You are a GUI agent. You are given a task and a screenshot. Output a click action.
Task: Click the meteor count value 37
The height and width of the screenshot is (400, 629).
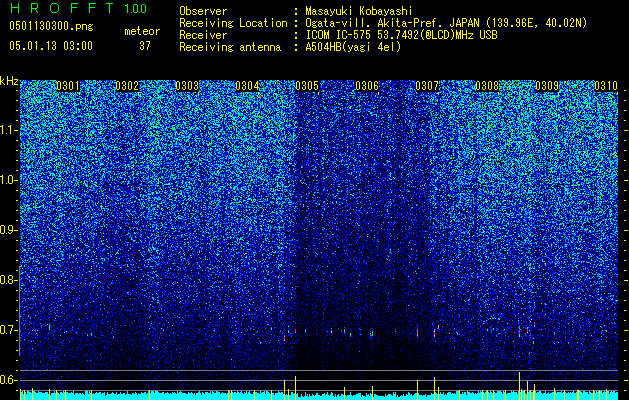tap(145, 46)
